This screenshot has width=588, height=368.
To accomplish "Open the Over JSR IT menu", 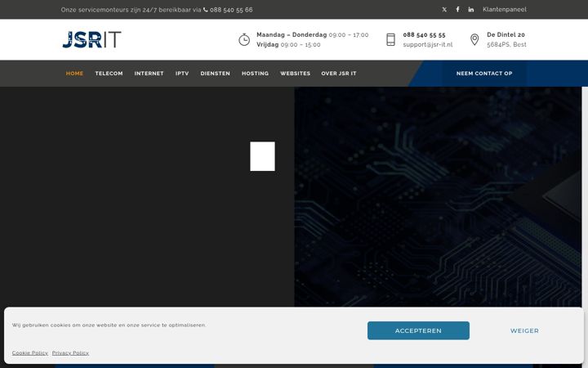I will (x=339, y=74).
